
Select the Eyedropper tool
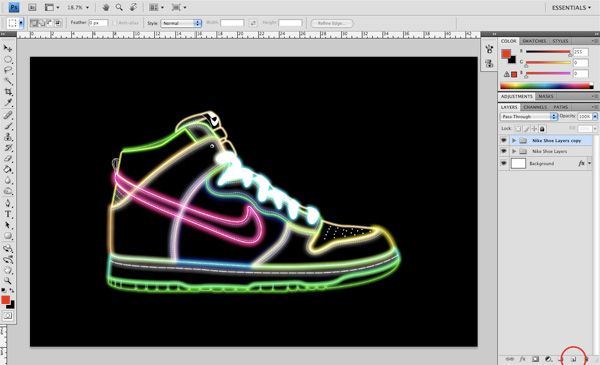click(8, 103)
